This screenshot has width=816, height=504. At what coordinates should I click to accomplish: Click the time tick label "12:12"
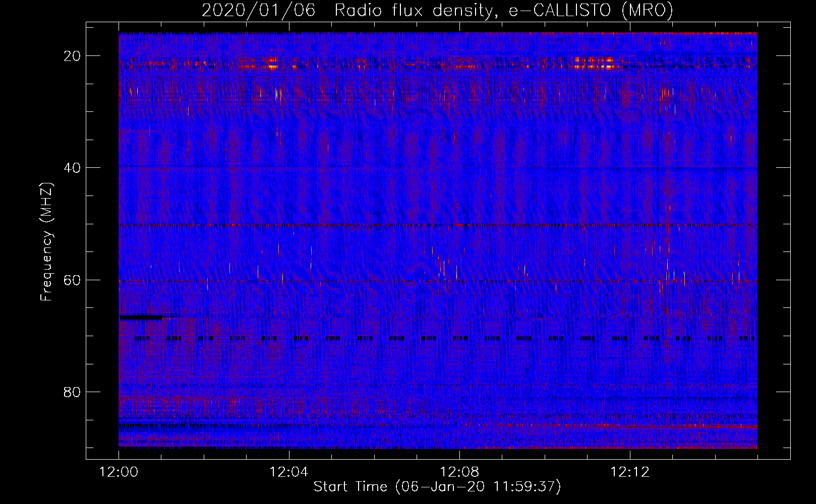[630, 472]
